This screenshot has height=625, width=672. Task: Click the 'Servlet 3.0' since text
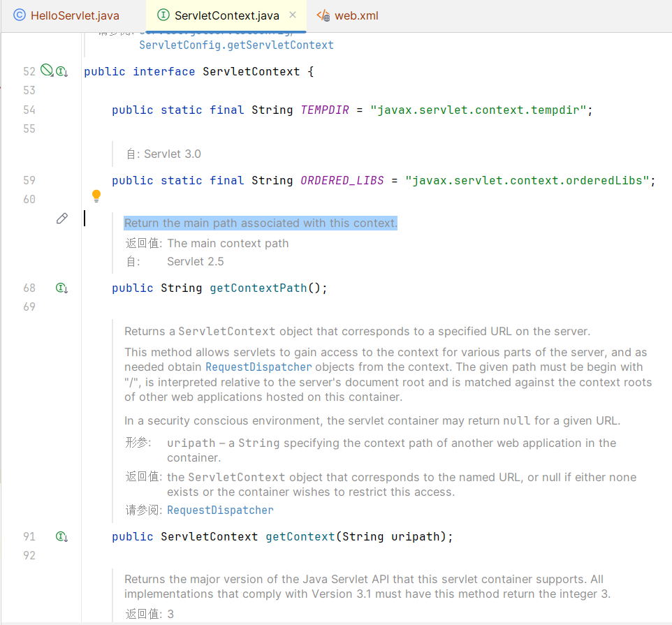(173, 154)
